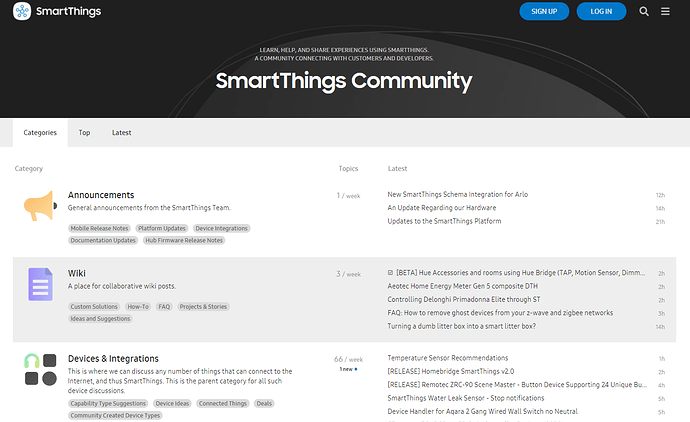Viewport: 690px width, 422px height.
Task: Click the 1 new topics indicator
Action: (x=348, y=369)
